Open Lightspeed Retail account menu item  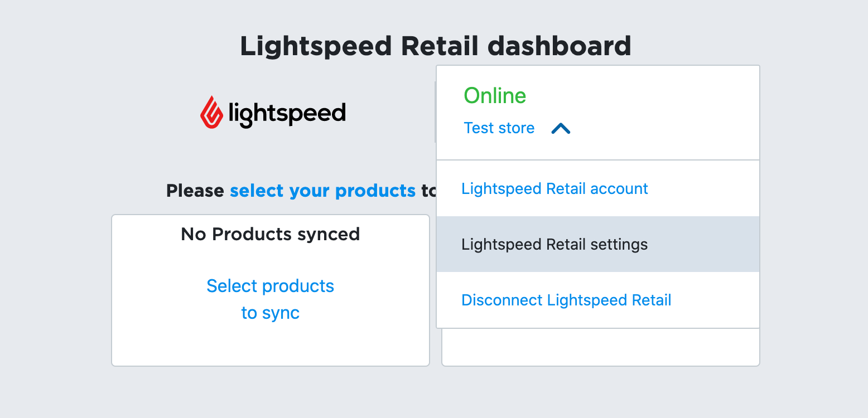[598, 188]
